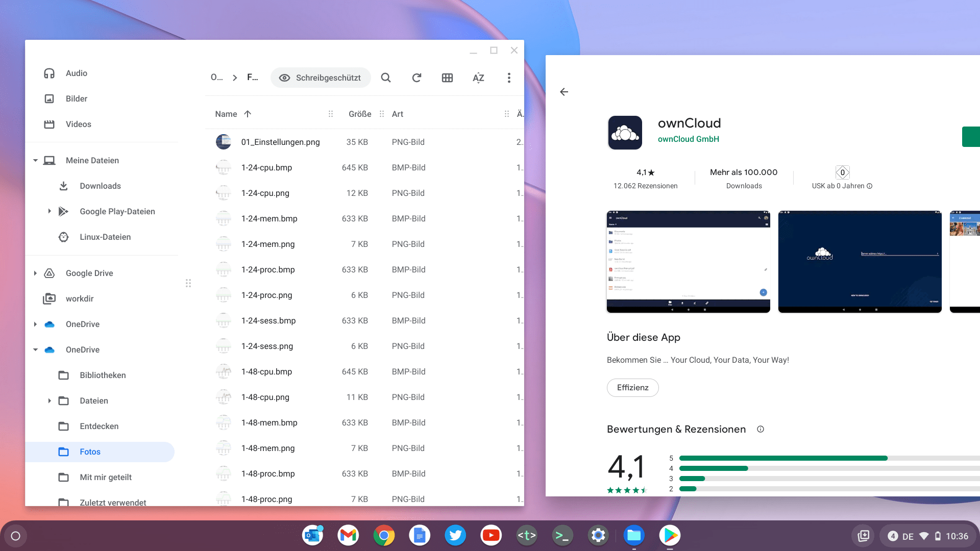Screen dimensions: 980x551
Task: Select file 1-24-cpu.bmp
Action: point(364,167)
